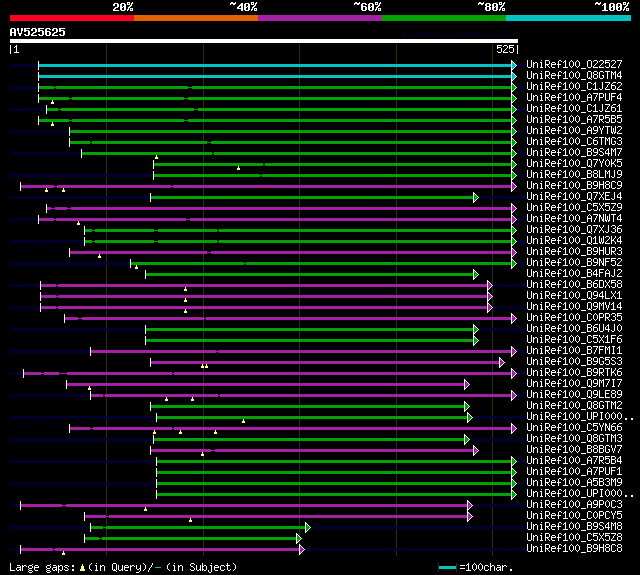Open the UniRef100_Q8GTM2 label

(x=574, y=406)
